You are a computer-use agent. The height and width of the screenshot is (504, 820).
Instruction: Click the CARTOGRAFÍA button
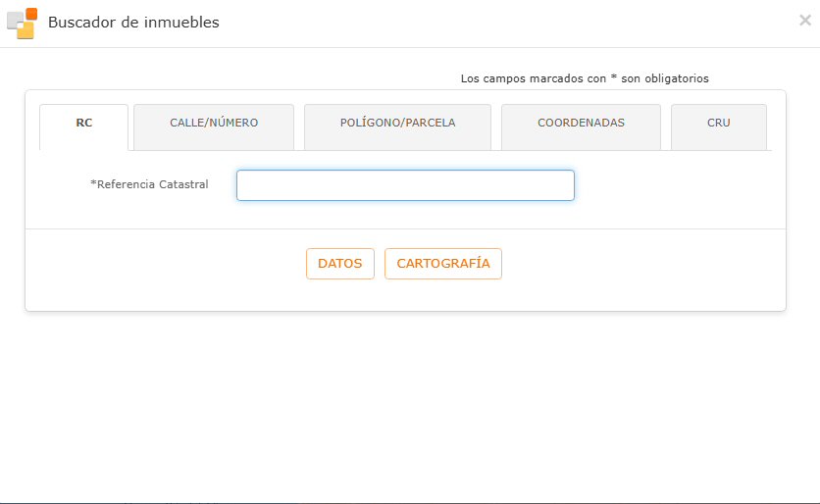pyautogui.click(x=442, y=264)
